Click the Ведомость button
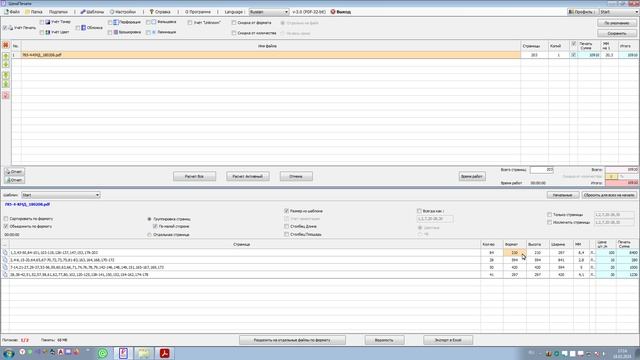Screen dimensions: 640x360 click(384, 340)
